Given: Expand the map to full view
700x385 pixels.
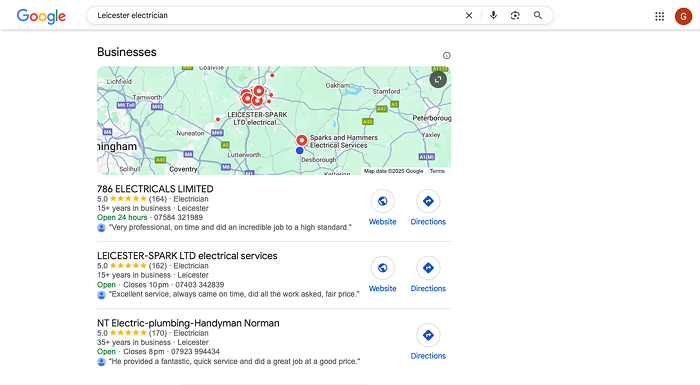Looking at the screenshot, I should point(438,80).
